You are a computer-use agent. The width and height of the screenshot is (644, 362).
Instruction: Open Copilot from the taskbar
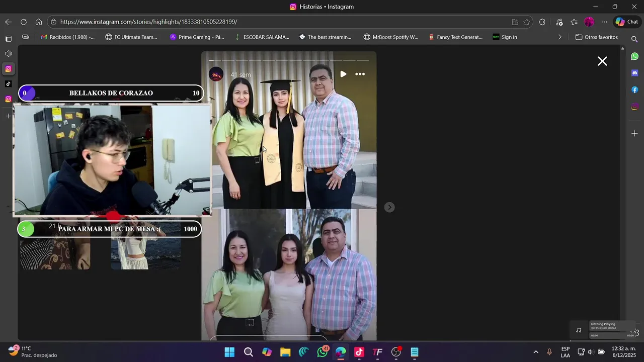[267, 352]
